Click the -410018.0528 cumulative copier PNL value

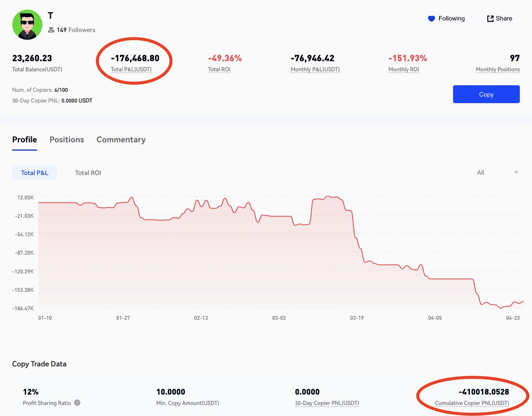click(x=484, y=392)
